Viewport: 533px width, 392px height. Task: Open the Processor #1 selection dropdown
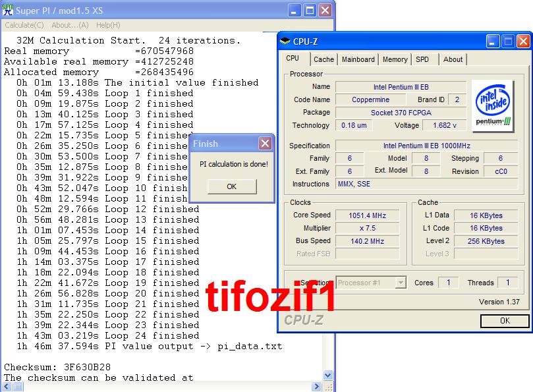tap(371, 283)
